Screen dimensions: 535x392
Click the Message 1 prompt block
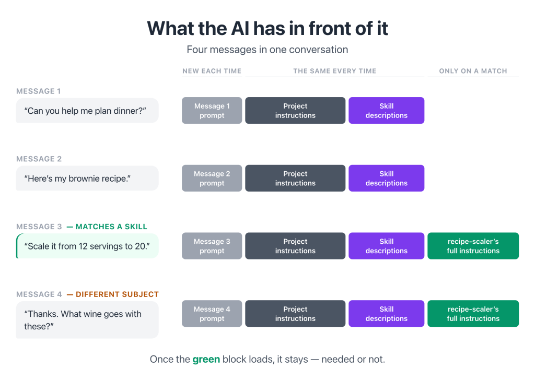click(212, 111)
